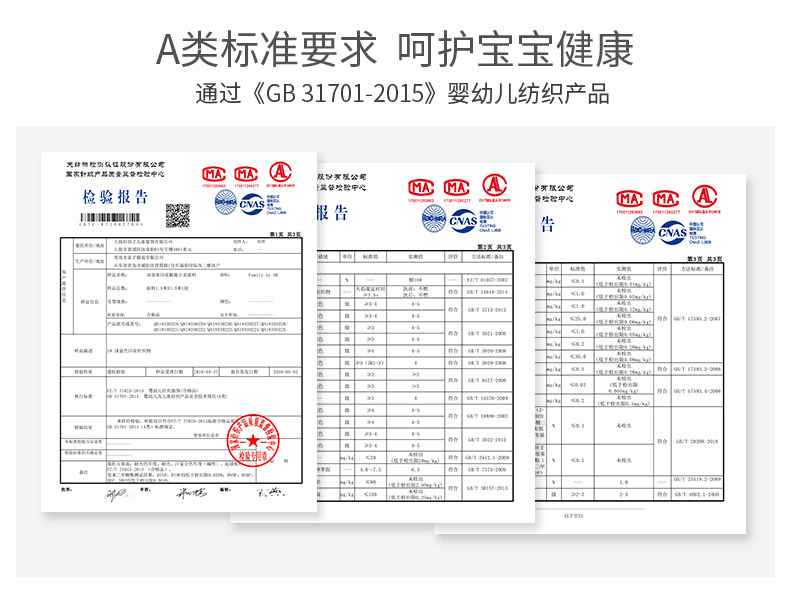Click the laboratory name header on page 1

coord(115,169)
